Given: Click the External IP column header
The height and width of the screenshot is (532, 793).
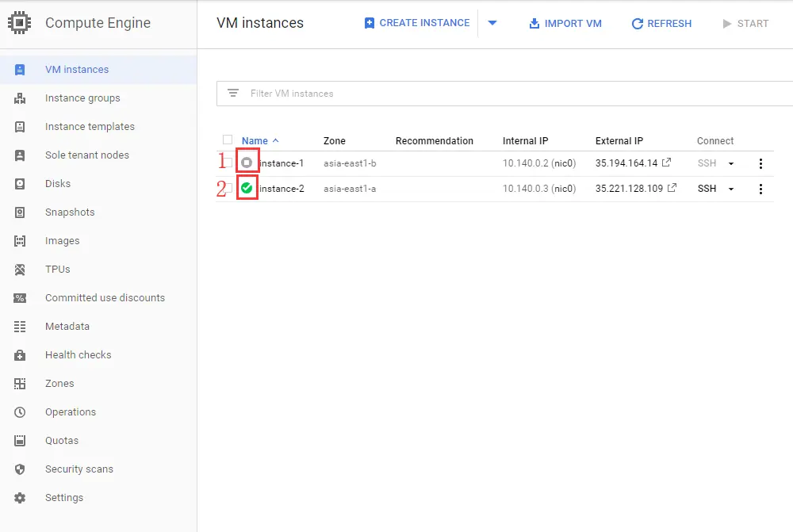Looking at the screenshot, I should [619, 140].
